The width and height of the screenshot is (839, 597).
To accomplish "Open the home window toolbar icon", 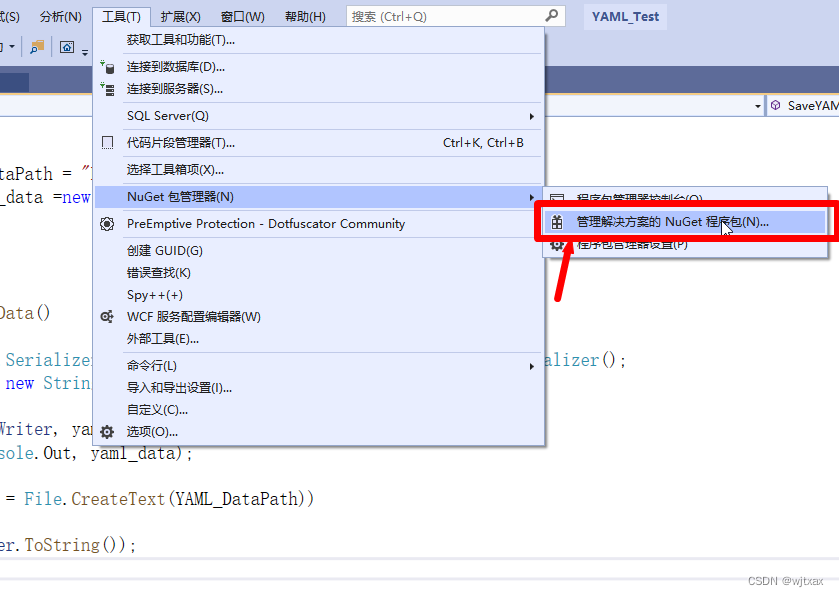I will click(x=67, y=47).
